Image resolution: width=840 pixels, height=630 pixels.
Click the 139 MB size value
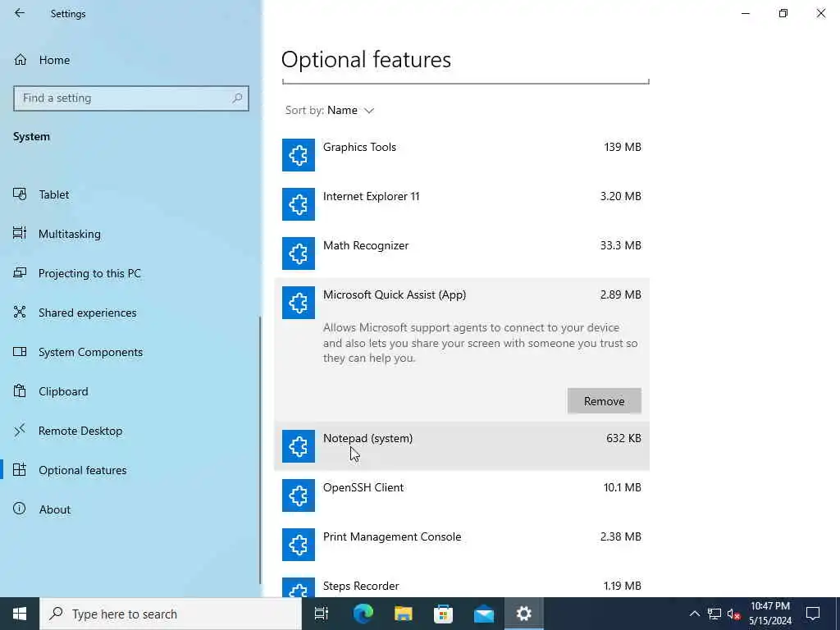[623, 147]
